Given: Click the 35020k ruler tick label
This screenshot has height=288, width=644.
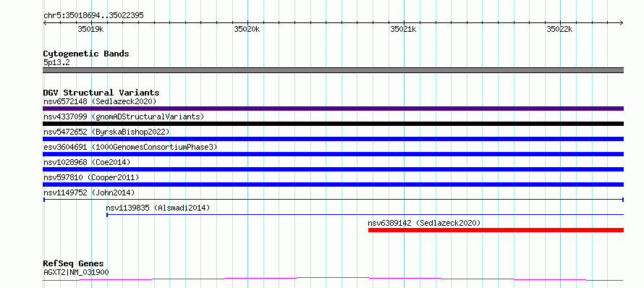Looking at the screenshot, I should [247, 30].
